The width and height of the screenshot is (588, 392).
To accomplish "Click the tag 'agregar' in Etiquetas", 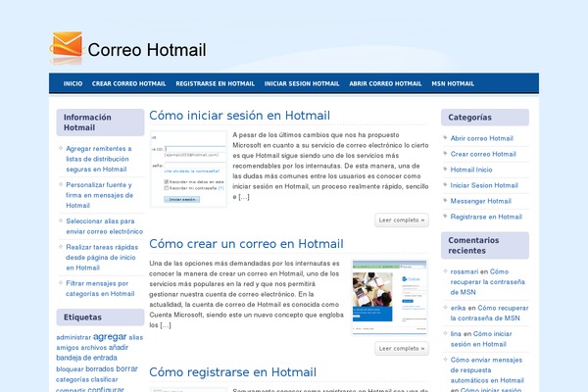I will coord(110,336).
